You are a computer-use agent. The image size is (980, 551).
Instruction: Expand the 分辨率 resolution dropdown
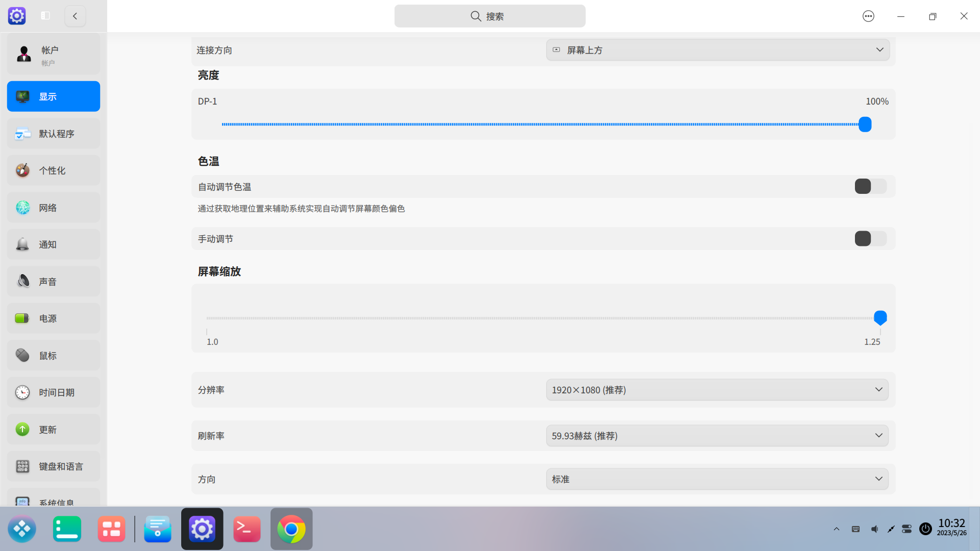[717, 390]
